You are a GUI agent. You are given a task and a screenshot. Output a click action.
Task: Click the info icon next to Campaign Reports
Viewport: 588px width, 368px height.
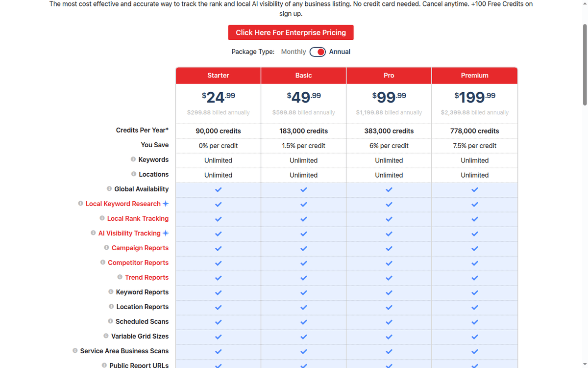[x=106, y=248]
